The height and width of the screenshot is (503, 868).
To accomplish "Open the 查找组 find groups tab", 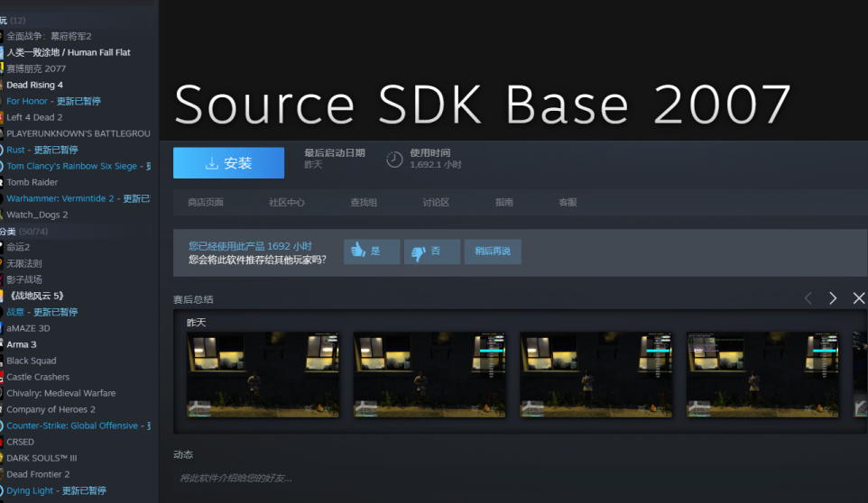I will [364, 202].
